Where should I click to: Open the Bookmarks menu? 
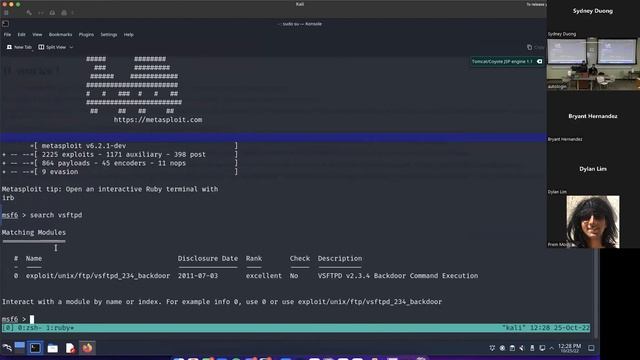(x=60, y=35)
